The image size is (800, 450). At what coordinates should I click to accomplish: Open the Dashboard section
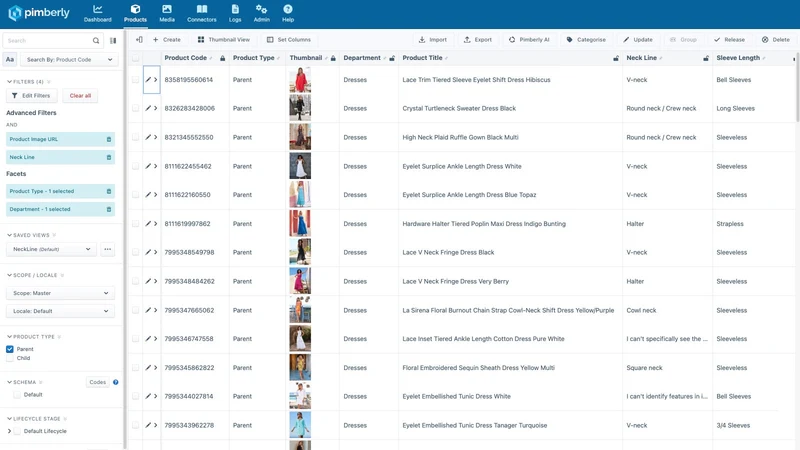(x=97, y=14)
